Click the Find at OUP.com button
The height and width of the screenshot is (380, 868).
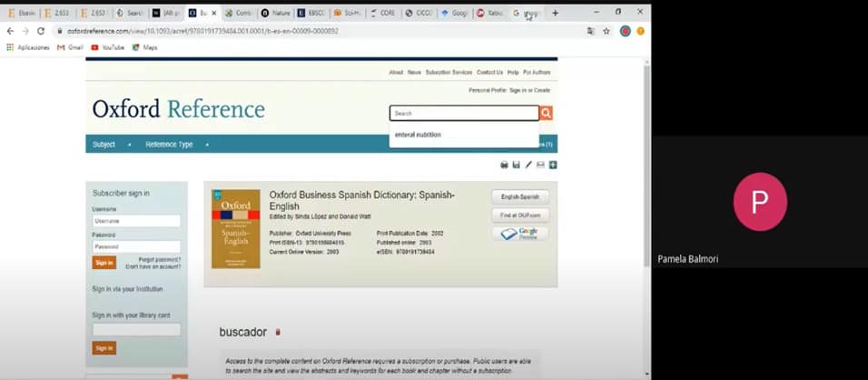[x=520, y=215]
